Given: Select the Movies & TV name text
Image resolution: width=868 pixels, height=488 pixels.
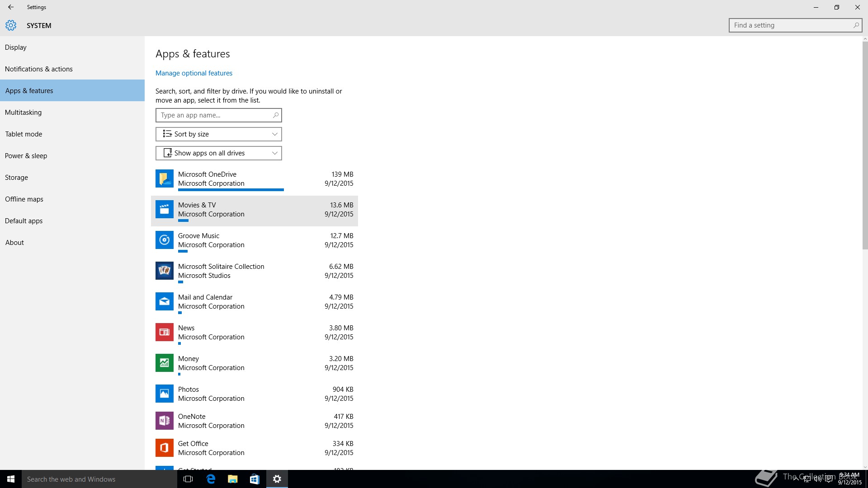Looking at the screenshot, I should point(197,205).
